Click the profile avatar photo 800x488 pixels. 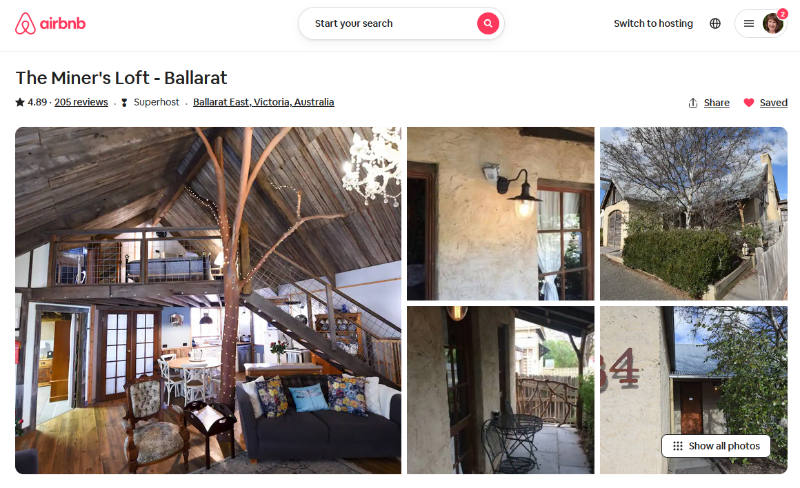[772, 23]
